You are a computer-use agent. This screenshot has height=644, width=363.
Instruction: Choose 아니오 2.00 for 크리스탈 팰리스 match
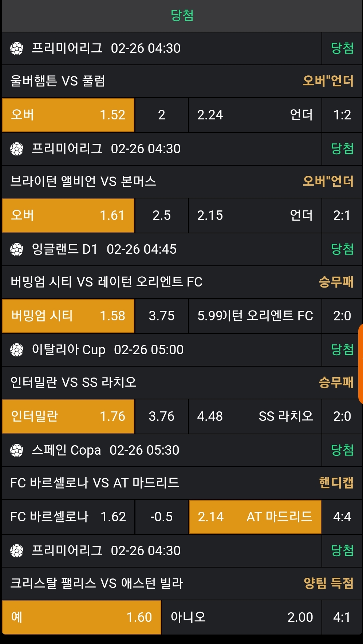tap(241, 617)
